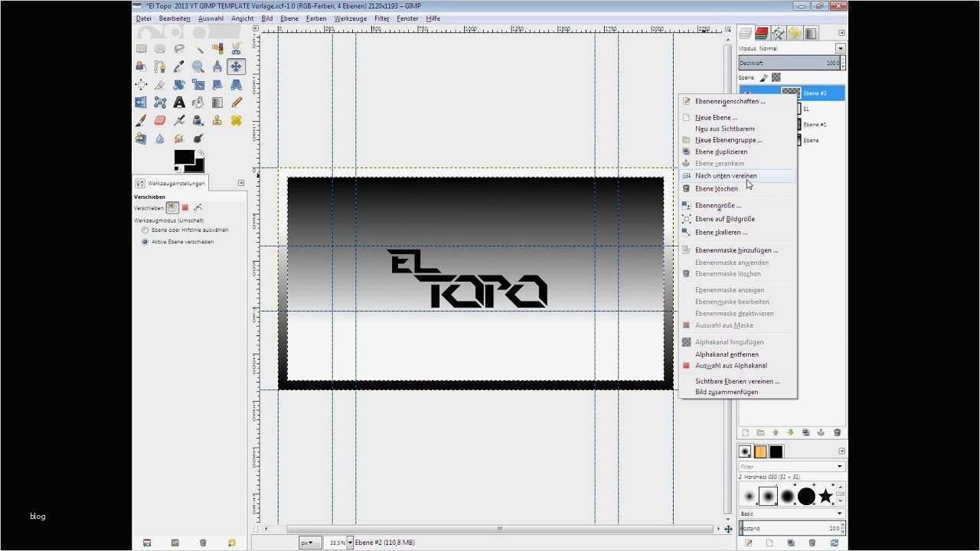This screenshot has height=551, width=980.
Task: Enable the Aktive Ebene verschieben radio button
Action: pos(145,240)
